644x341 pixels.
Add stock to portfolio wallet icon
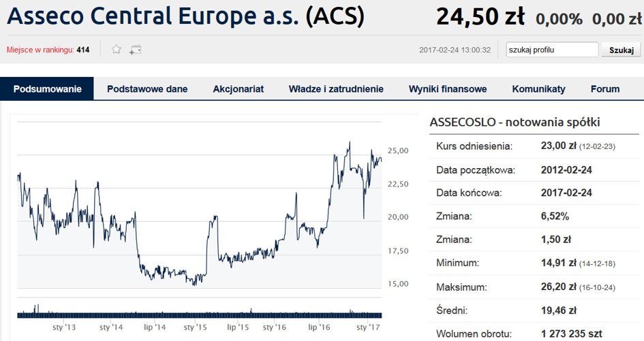[135, 50]
